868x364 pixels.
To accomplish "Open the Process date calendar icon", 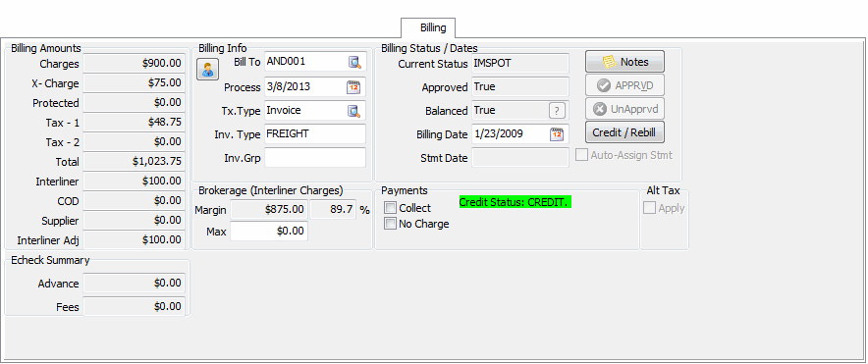I will click(x=353, y=87).
